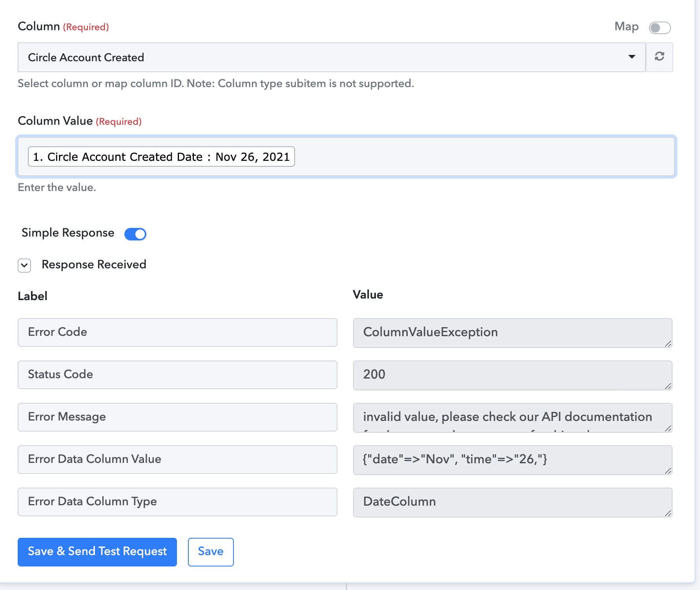Click the Error Data Column Type label field
Image resolution: width=700 pixels, height=590 pixels.
tap(177, 502)
